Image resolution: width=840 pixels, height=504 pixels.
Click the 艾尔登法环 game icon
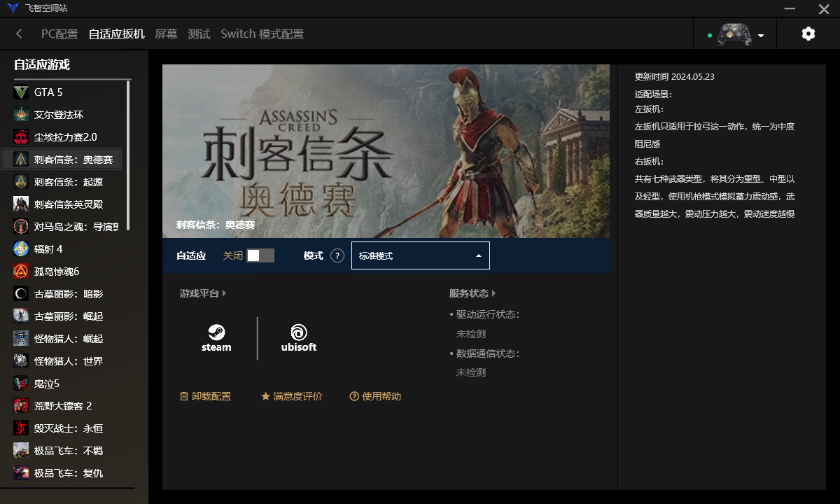(x=21, y=114)
